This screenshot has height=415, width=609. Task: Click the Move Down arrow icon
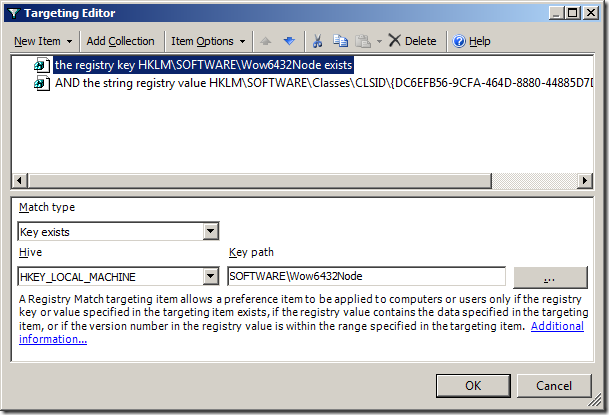[289, 41]
